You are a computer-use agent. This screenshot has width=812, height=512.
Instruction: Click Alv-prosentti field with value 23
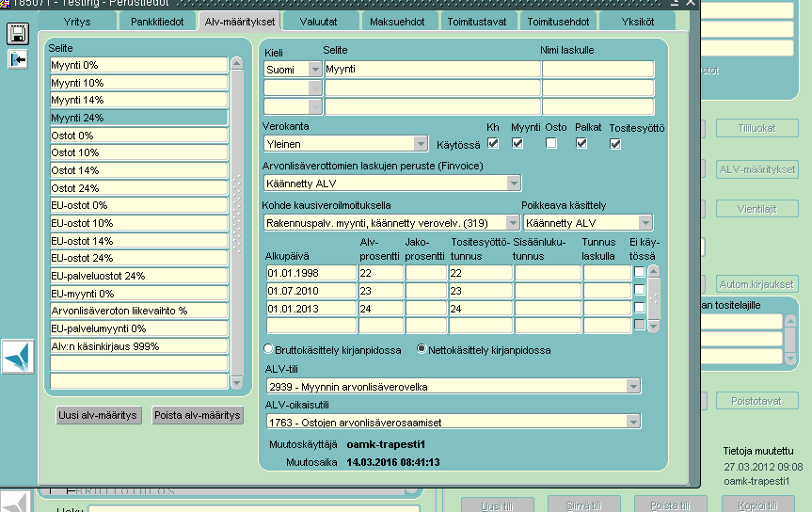pyautogui.click(x=381, y=291)
